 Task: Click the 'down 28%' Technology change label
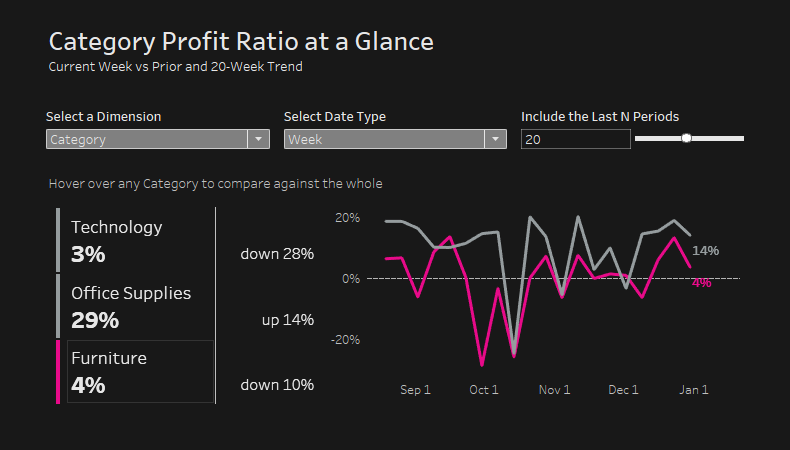tap(277, 254)
